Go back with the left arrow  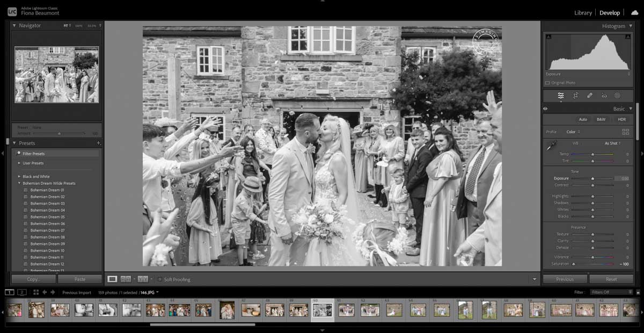(45, 292)
